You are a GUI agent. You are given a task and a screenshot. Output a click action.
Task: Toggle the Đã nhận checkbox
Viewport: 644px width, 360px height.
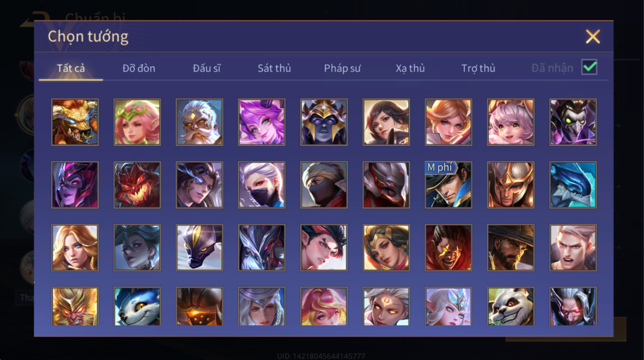click(x=589, y=67)
